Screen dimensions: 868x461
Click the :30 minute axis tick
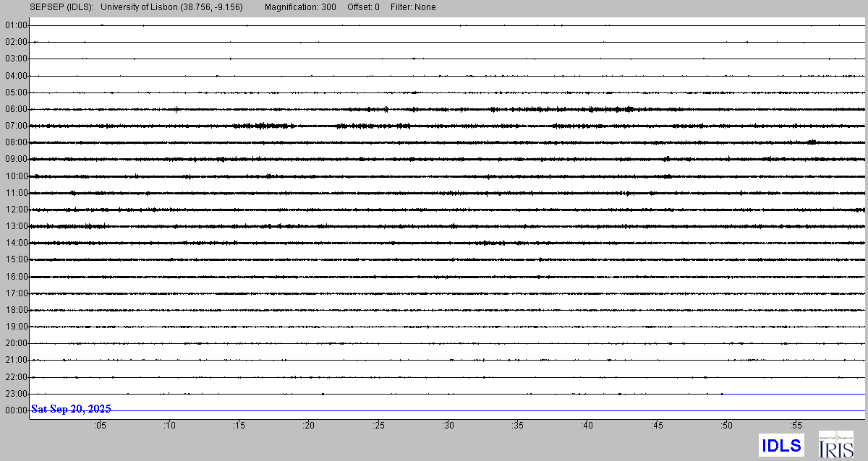[x=448, y=425]
